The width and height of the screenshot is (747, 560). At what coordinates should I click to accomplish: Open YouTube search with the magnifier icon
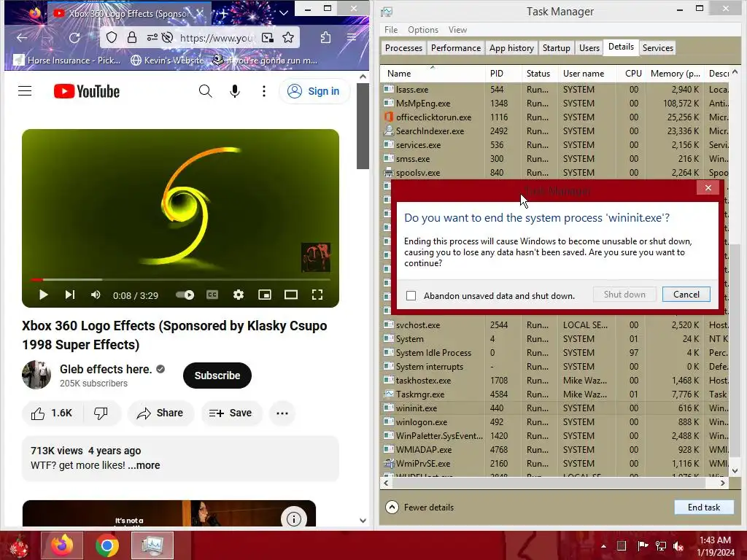coord(205,91)
